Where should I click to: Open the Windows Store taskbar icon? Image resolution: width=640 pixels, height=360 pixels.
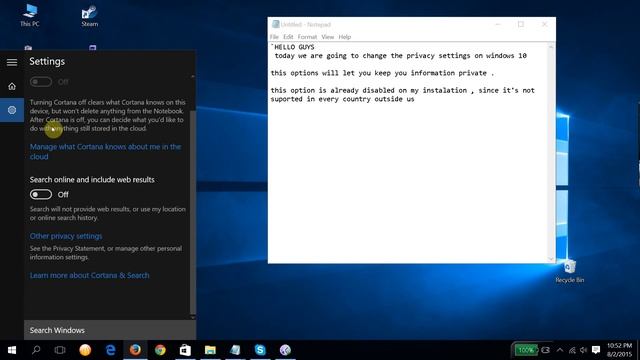point(185,350)
